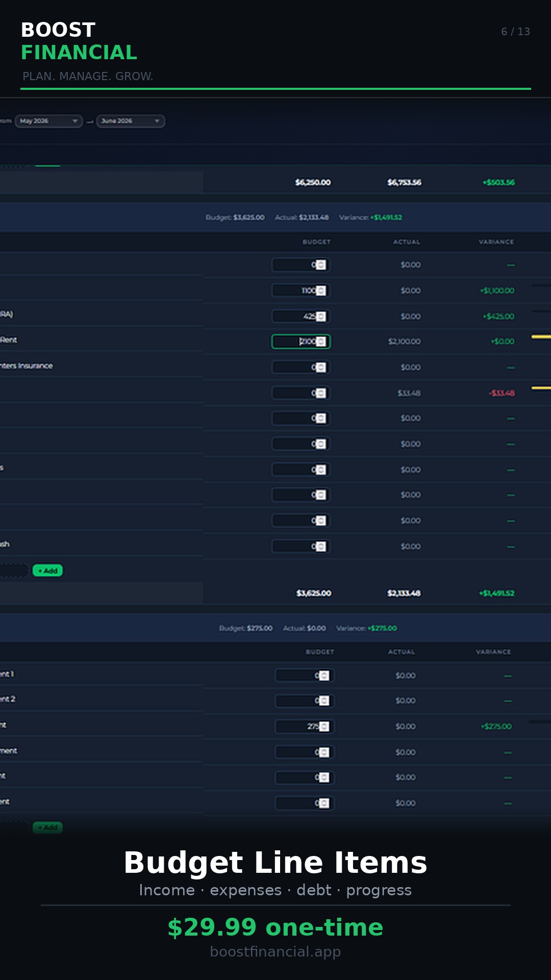
Task: Click the stepper inside the 425 budget field
Action: (x=321, y=316)
